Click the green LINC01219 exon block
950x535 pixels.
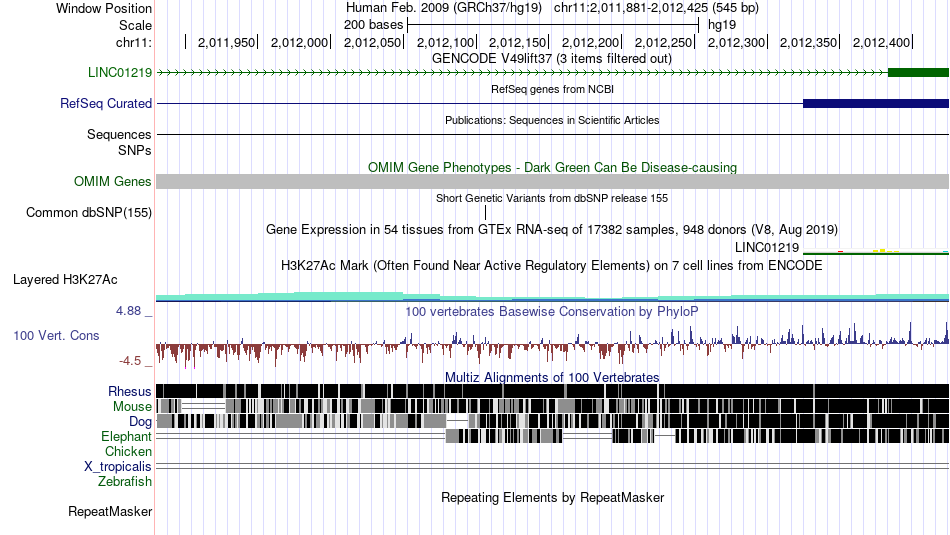point(918,73)
